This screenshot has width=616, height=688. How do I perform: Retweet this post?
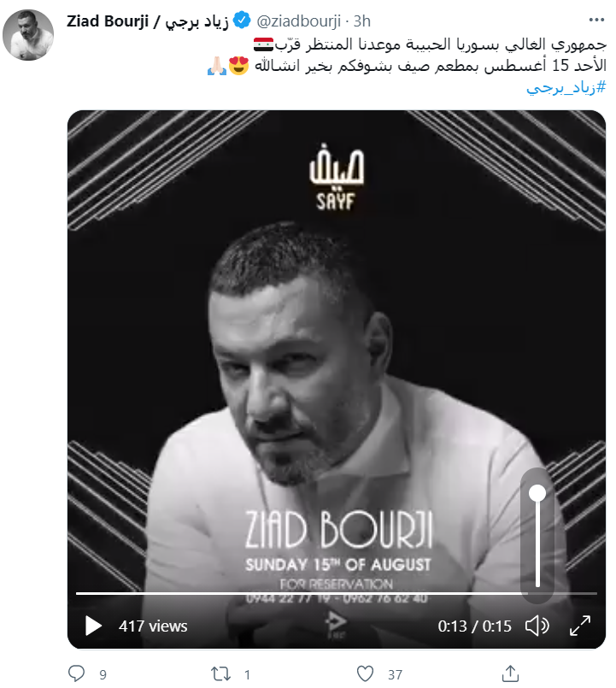tap(220, 673)
